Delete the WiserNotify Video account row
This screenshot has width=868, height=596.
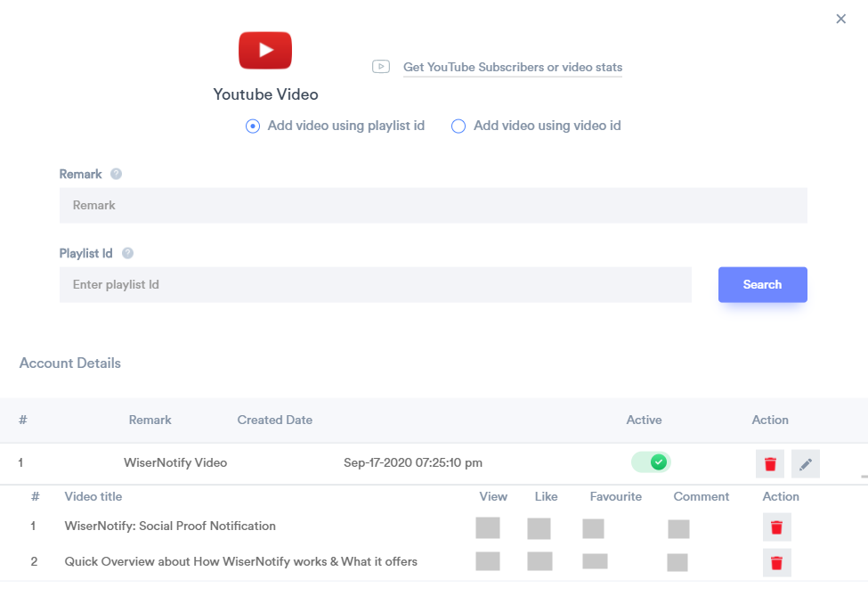coord(770,463)
